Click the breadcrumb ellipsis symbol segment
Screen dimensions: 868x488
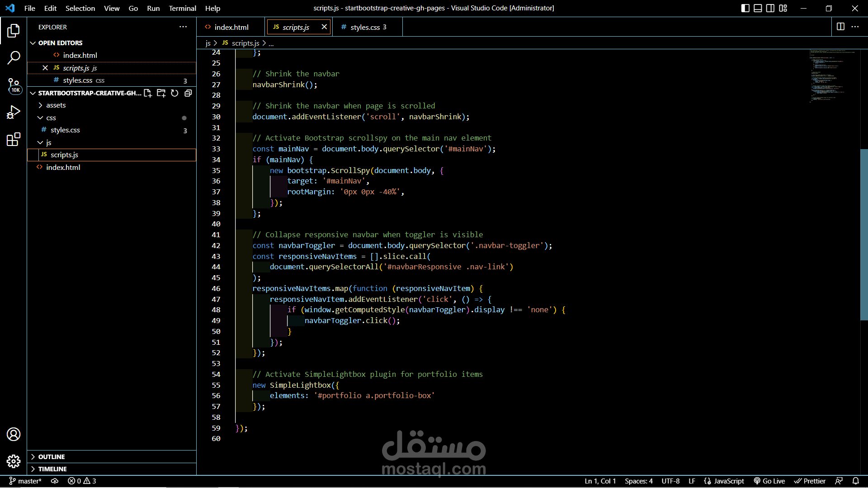(x=271, y=43)
